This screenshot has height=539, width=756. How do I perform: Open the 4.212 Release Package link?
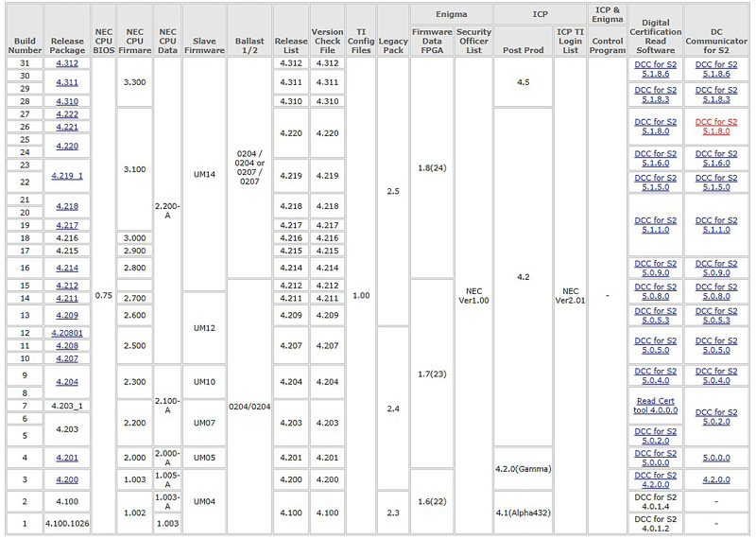(67, 286)
